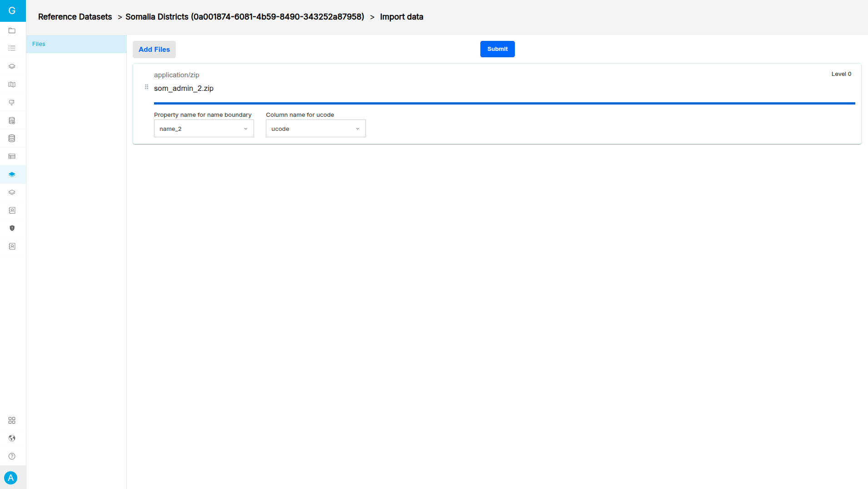The image size is (868, 489).
Task: Click the table rows sidebar icon
Action: pyautogui.click(x=12, y=156)
